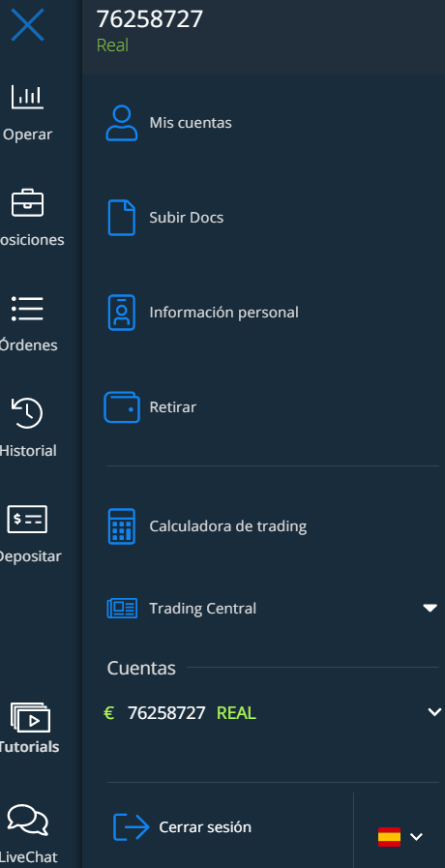Click the Información personal ID badge icon
Image resolution: width=445 pixels, height=868 pixels.
coord(121,313)
